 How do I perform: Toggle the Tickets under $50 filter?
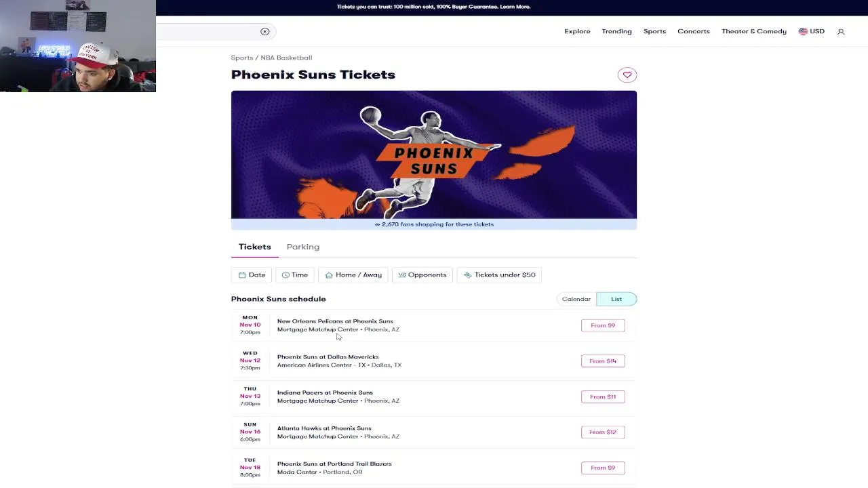tap(500, 275)
